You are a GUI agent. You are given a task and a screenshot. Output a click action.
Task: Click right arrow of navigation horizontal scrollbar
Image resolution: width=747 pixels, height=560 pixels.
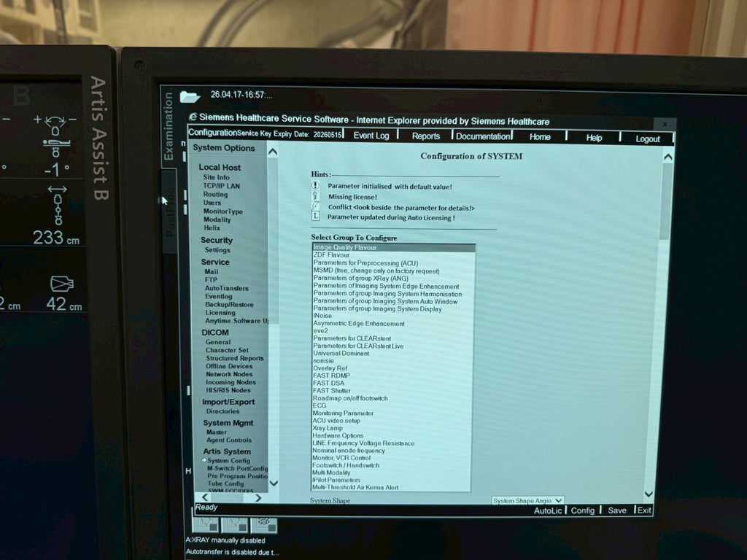(258, 497)
